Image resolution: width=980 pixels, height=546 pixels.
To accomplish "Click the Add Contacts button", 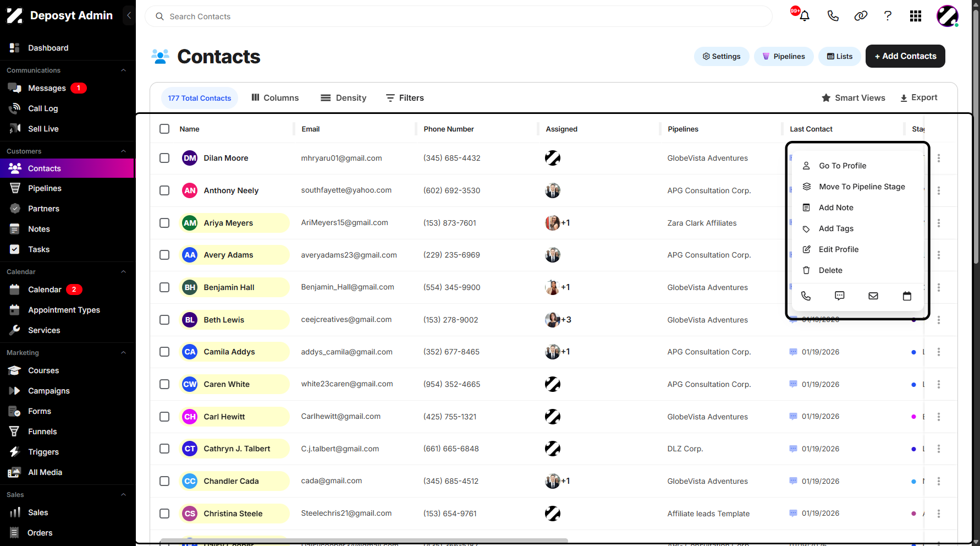I will coord(905,56).
